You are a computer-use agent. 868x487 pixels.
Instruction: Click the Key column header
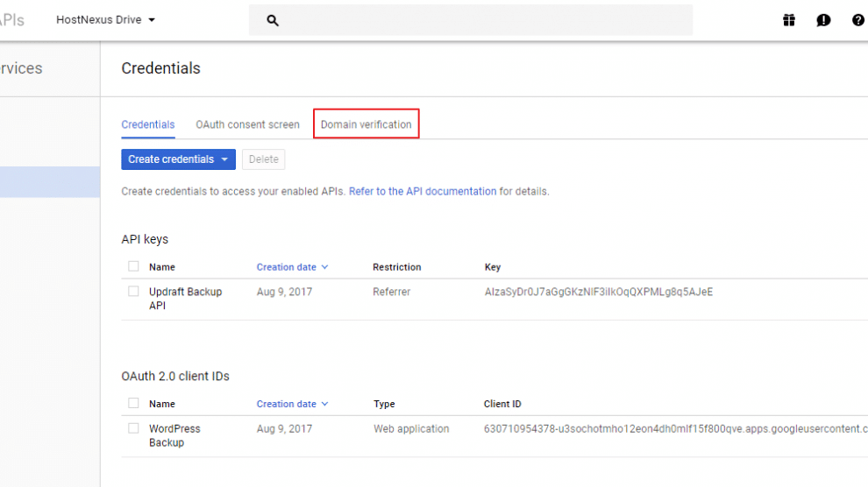[493, 267]
